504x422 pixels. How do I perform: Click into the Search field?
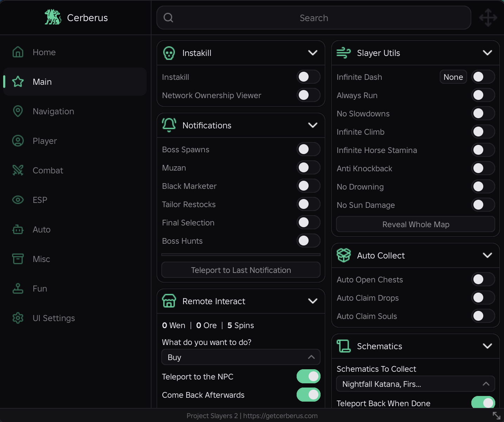click(314, 18)
